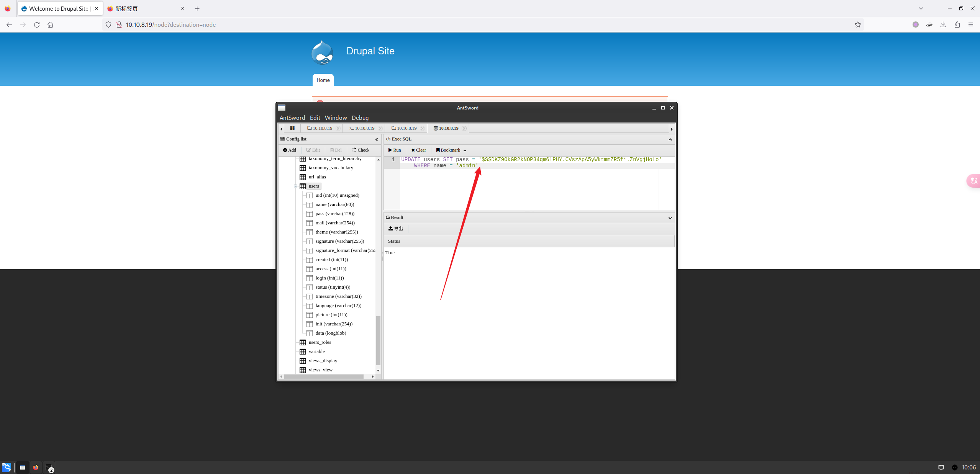The width and height of the screenshot is (980, 474).
Task: Collapse the Result panel
Action: click(670, 218)
